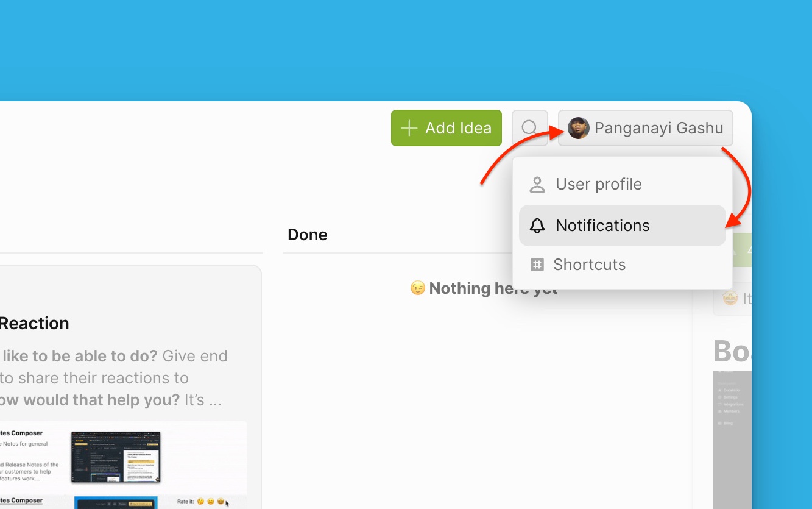Viewport: 812px width, 509px height.
Task: Click the underlined Composer link at bottom
Action: (21, 500)
